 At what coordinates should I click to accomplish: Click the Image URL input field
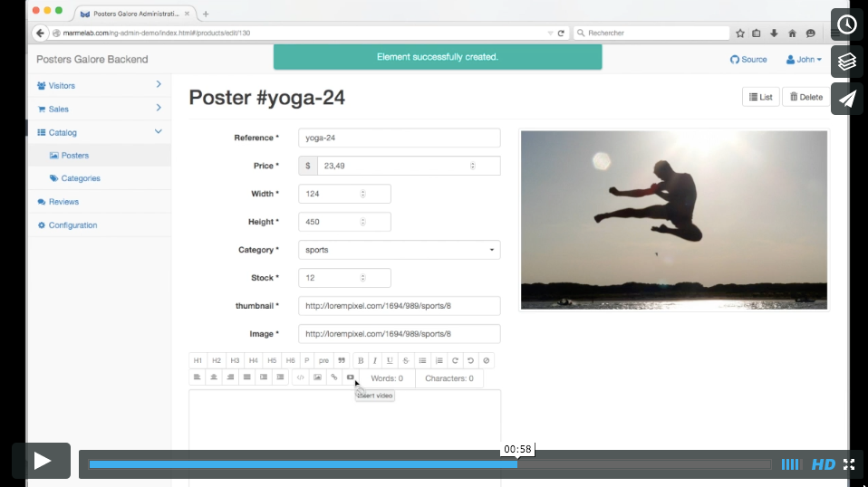pyautogui.click(x=400, y=334)
